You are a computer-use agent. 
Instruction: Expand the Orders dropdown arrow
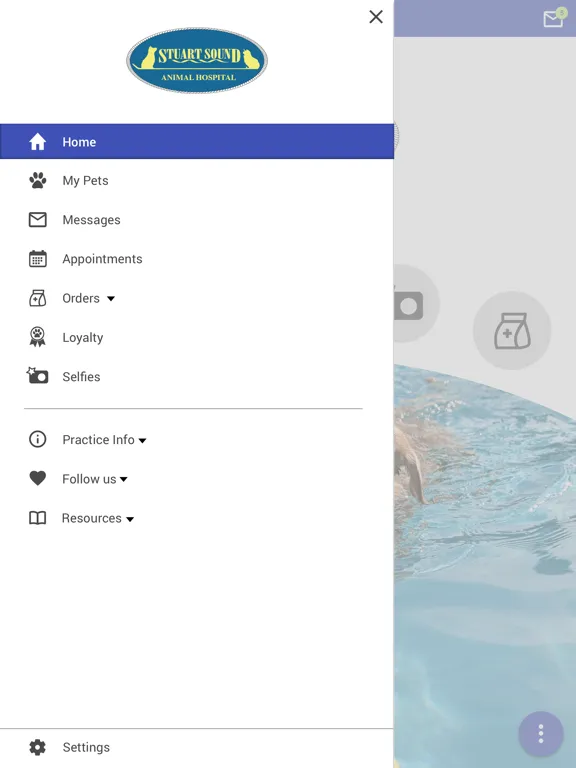tap(111, 298)
